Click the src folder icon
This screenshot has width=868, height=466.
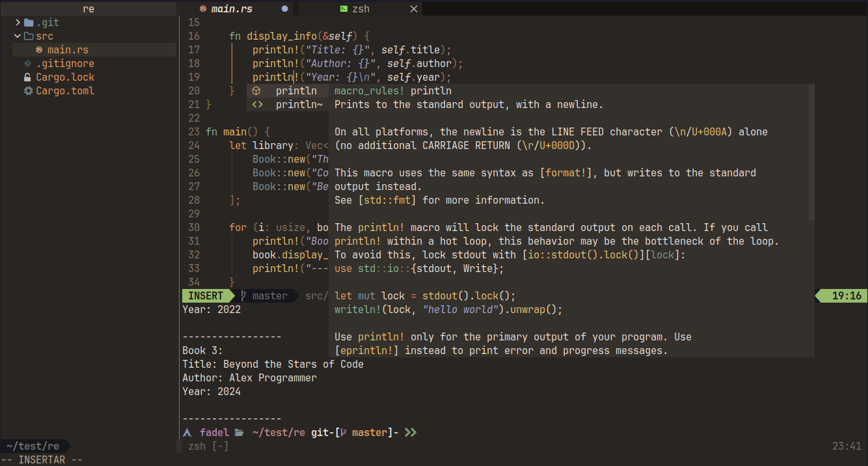[x=29, y=36]
